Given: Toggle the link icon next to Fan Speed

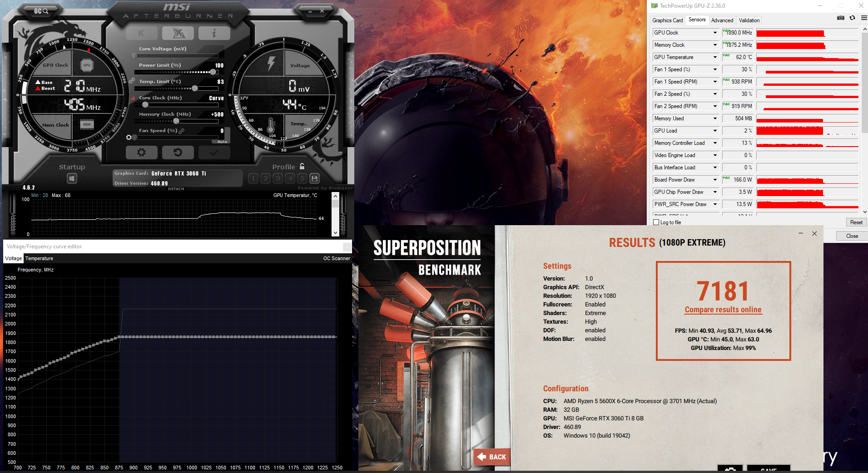Looking at the screenshot, I should coord(182,131).
